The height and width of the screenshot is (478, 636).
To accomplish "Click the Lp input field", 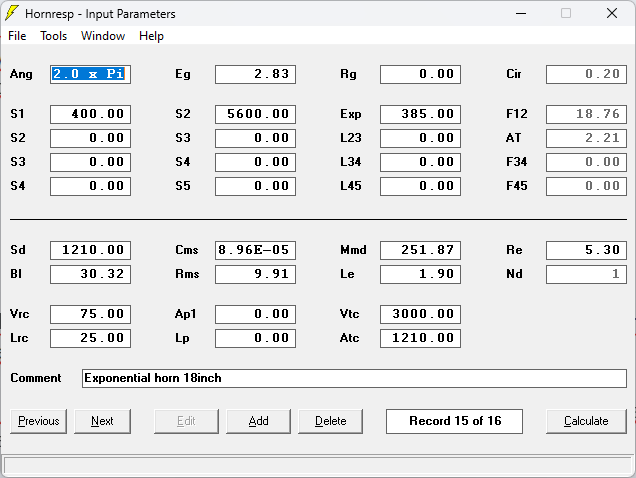I will point(256,338).
